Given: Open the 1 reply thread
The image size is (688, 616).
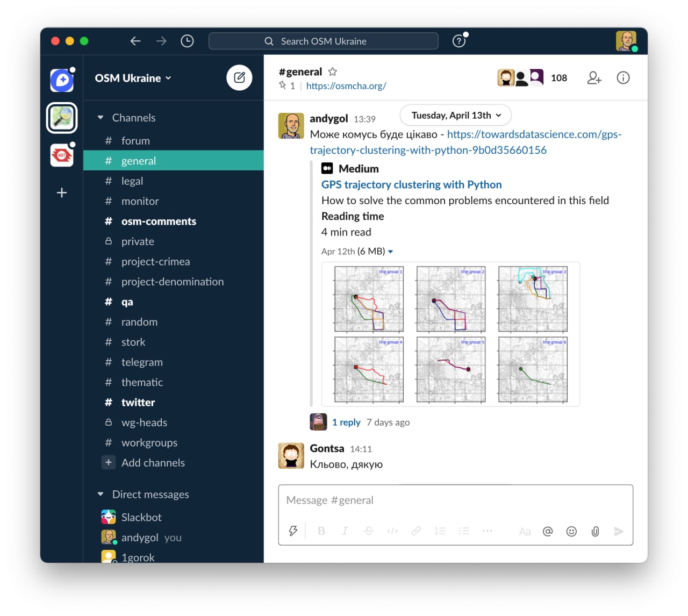Looking at the screenshot, I should tap(346, 422).
